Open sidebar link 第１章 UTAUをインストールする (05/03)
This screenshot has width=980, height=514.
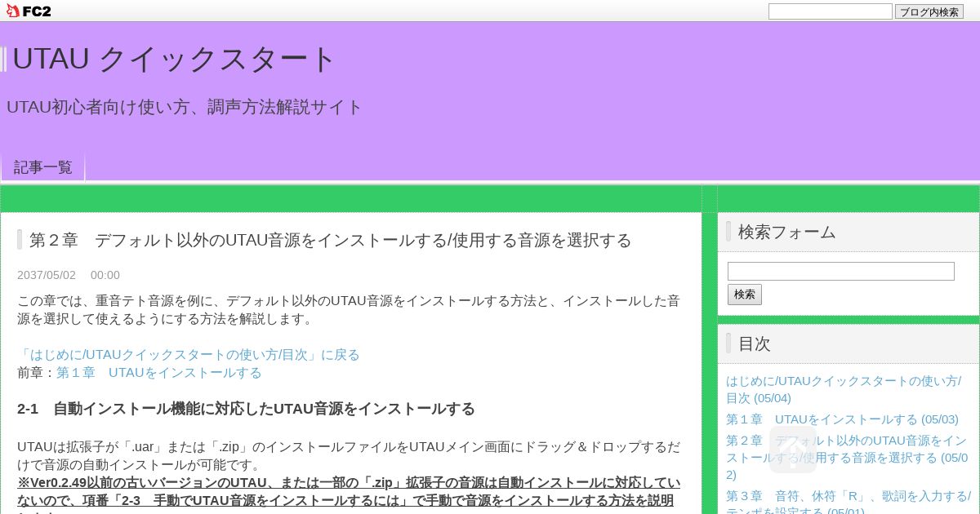click(842, 419)
